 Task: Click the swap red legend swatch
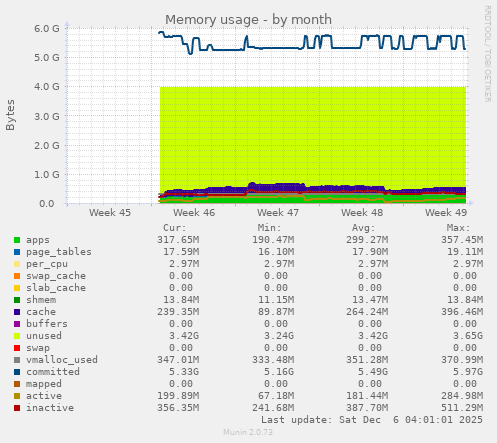(x=17, y=348)
